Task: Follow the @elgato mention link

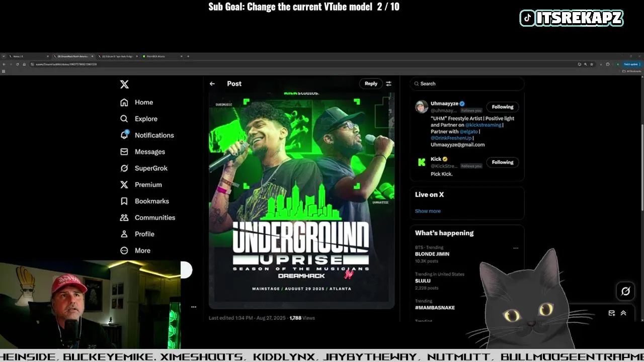Action: (x=468, y=131)
